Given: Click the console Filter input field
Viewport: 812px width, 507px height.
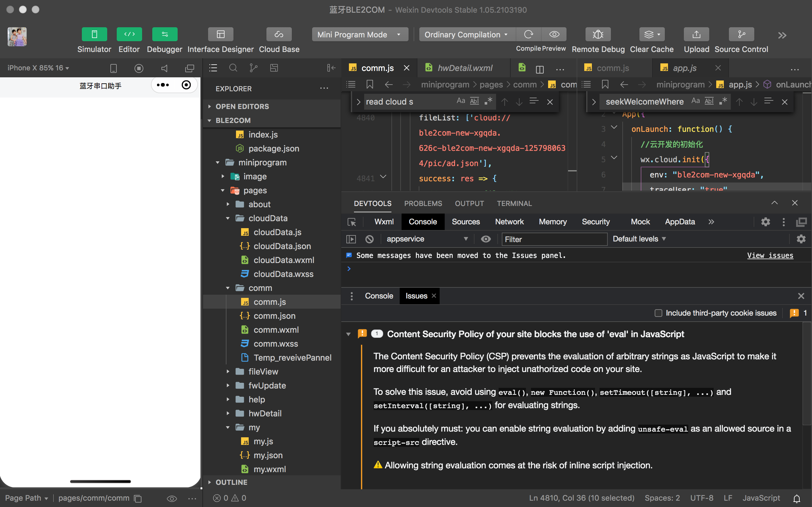Looking at the screenshot, I should pos(553,239).
